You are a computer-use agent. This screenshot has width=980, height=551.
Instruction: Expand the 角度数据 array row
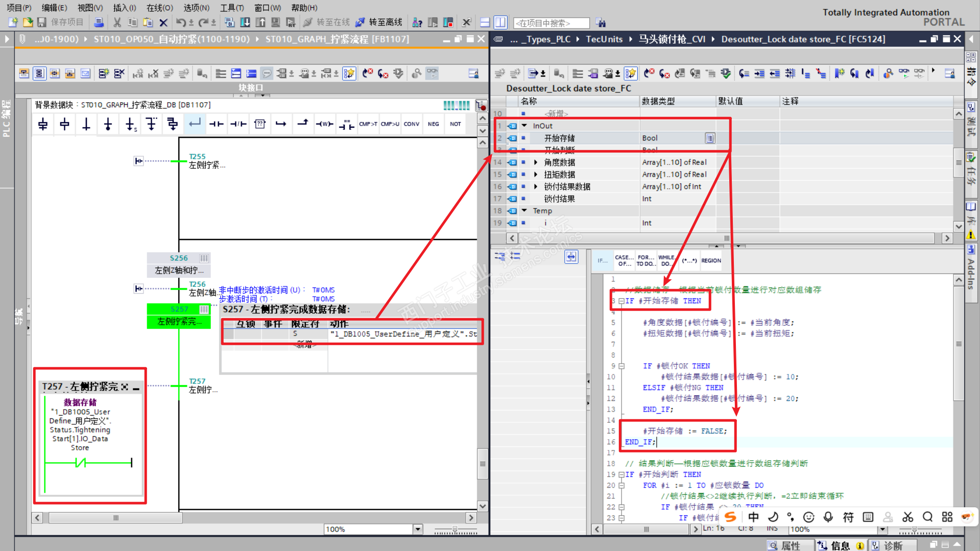coord(536,162)
